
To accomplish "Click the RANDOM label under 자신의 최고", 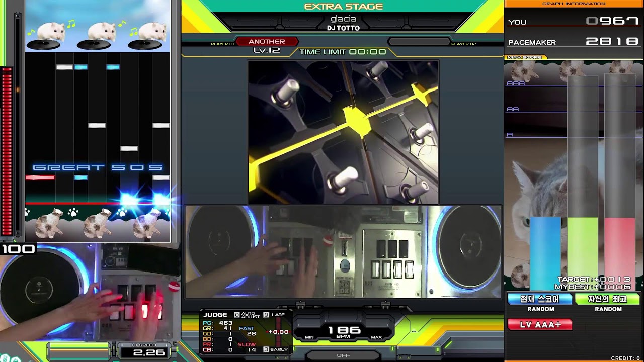I will point(608,309).
